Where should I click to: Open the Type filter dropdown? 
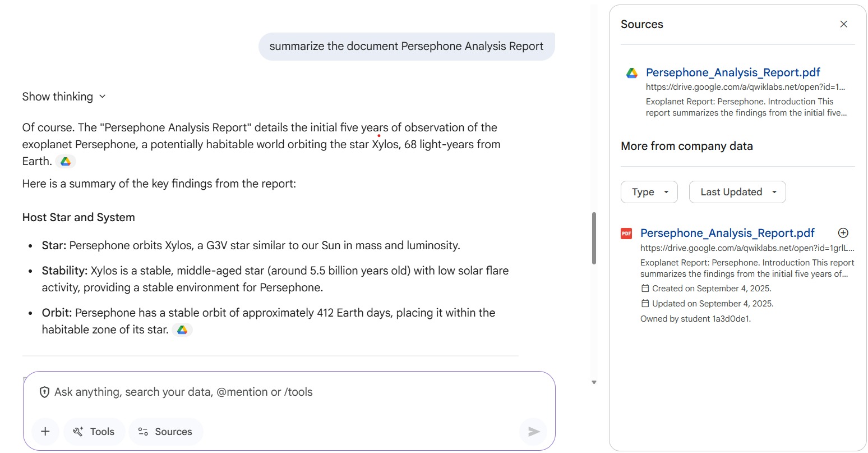pyautogui.click(x=649, y=192)
